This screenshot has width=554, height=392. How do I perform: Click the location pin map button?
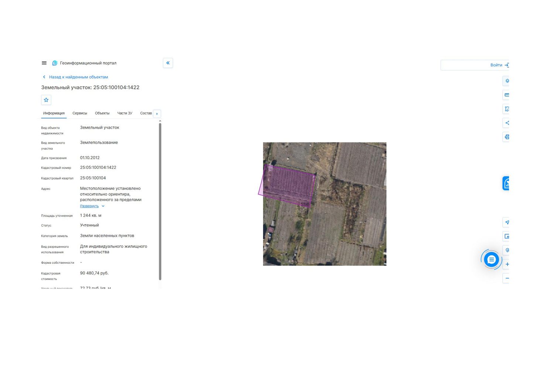coord(507,250)
